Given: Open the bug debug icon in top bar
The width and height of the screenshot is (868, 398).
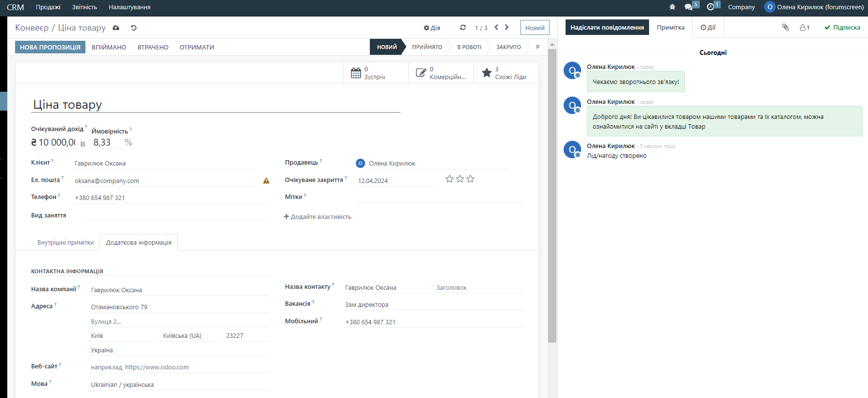Looking at the screenshot, I should point(672,7).
